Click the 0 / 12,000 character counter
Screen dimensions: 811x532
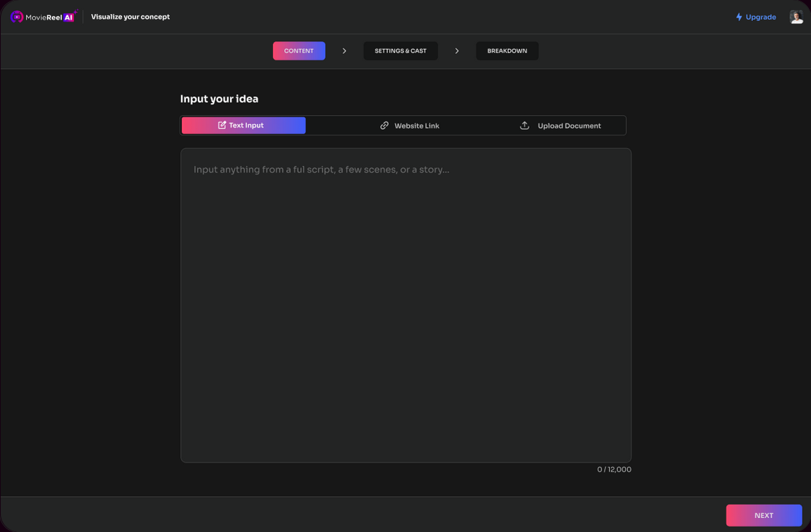pyautogui.click(x=614, y=470)
